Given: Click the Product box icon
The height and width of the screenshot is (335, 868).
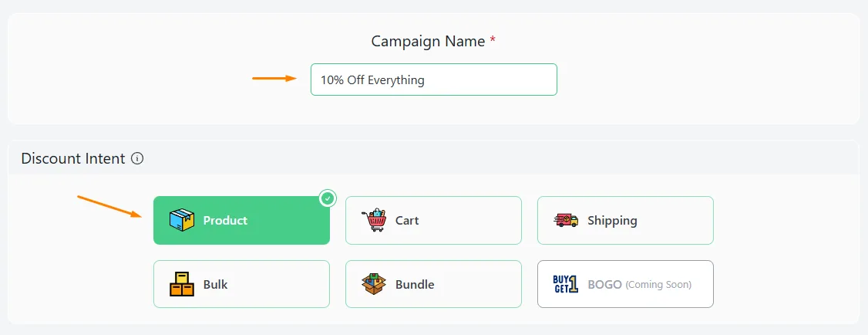Looking at the screenshot, I should (182, 221).
